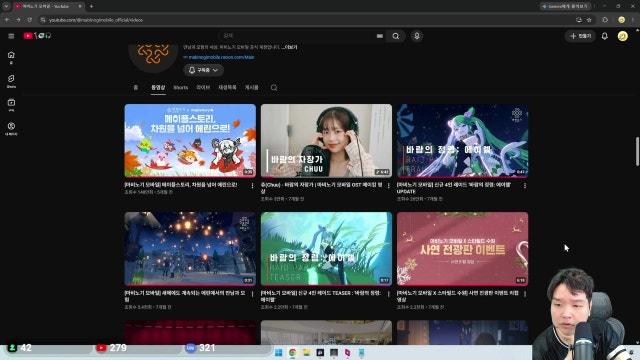Open the YouTube hamburger guide menu
This screenshot has width=640, height=360.
[11, 36]
